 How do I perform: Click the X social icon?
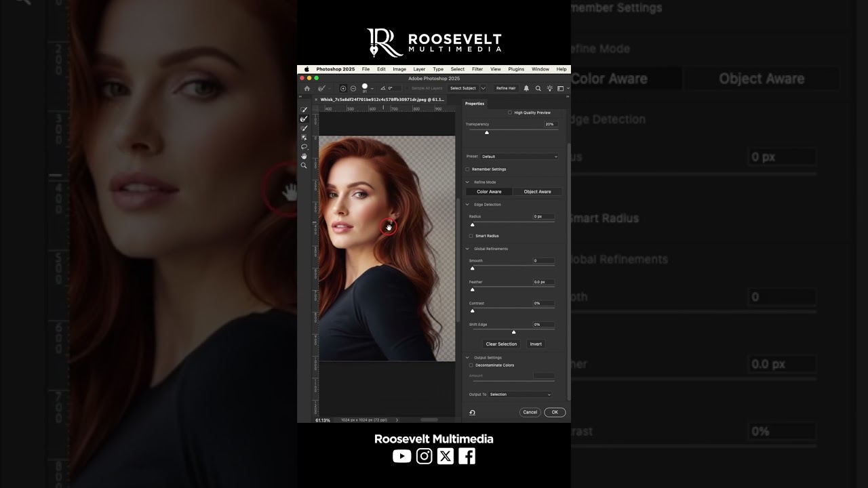coord(446,456)
